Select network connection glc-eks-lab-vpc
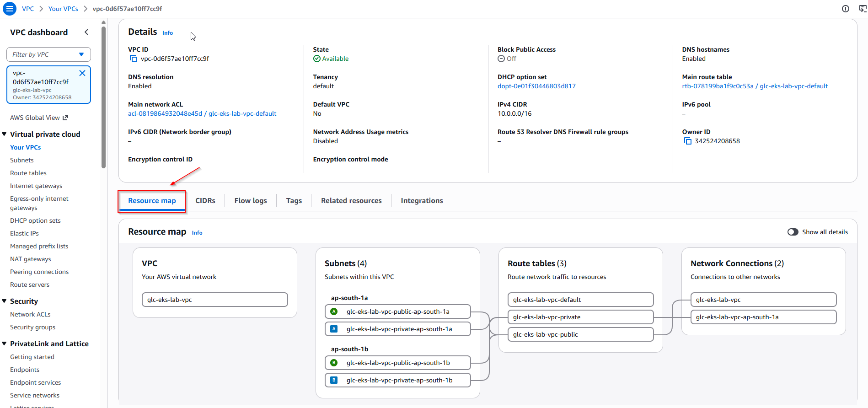The image size is (868, 408). click(x=764, y=300)
